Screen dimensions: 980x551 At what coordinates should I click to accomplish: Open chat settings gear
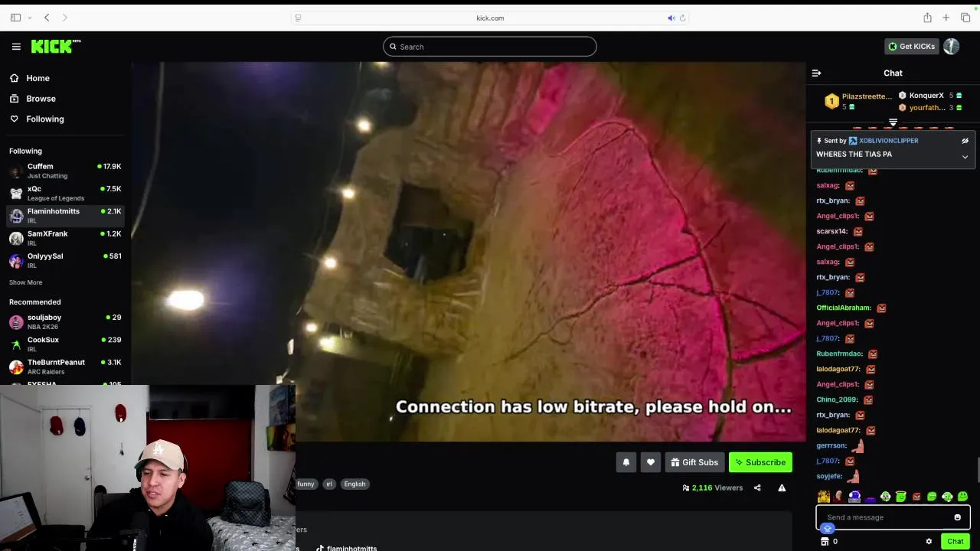pos(929,541)
